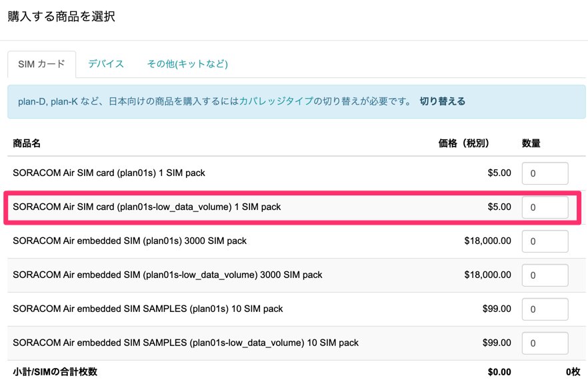The width and height of the screenshot is (588, 382).
Task: Click embedded SIM SAMPLES (plan01s) 10 SIM pack name
Action: pos(148,309)
